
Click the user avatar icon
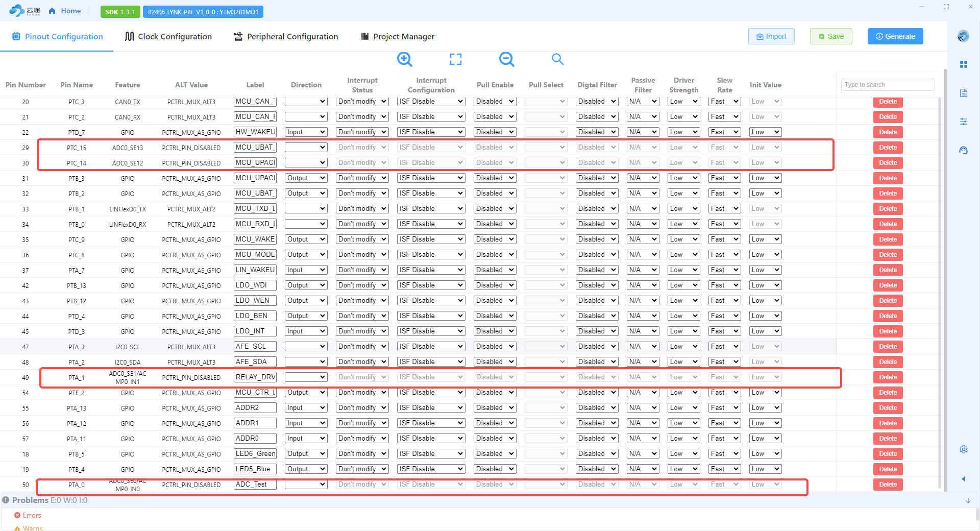coord(963,36)
